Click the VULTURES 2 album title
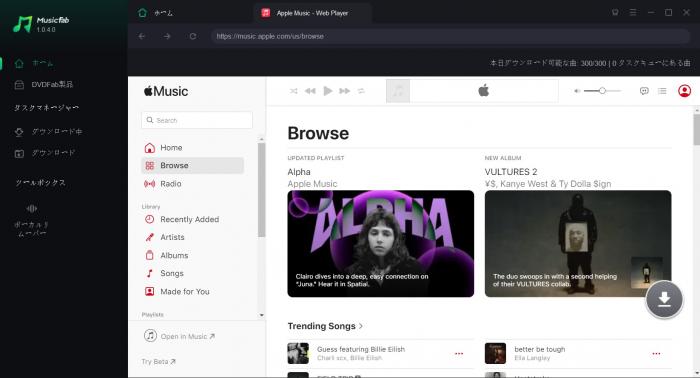Image resolution: width=700 pixels, height=378 pixels. 511,172
